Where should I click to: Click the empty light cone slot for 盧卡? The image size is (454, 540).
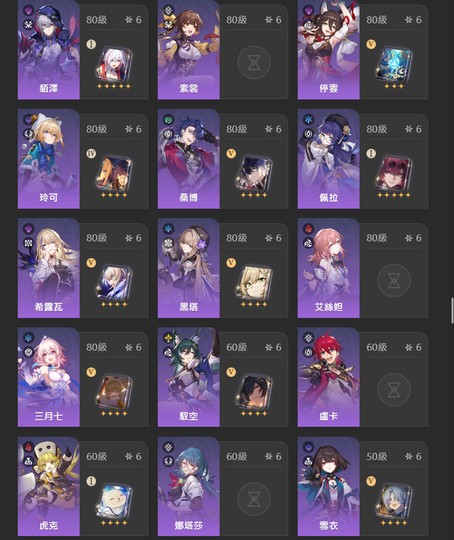394,390
